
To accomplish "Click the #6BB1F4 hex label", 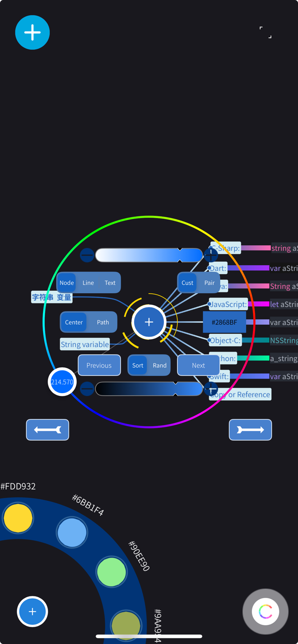I will tap(88, 505).
